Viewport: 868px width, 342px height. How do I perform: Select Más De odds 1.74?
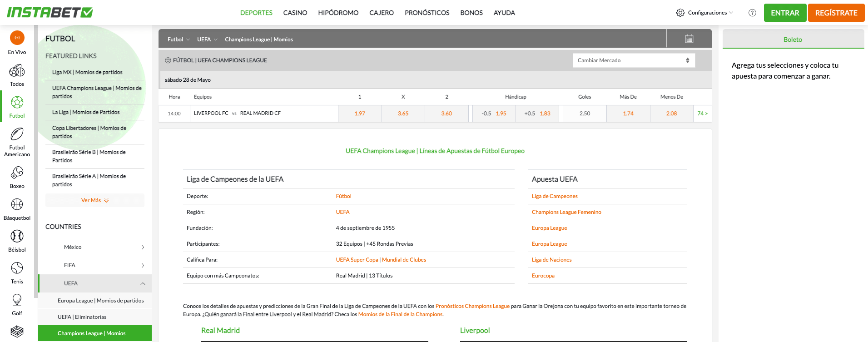pos(628,114)
